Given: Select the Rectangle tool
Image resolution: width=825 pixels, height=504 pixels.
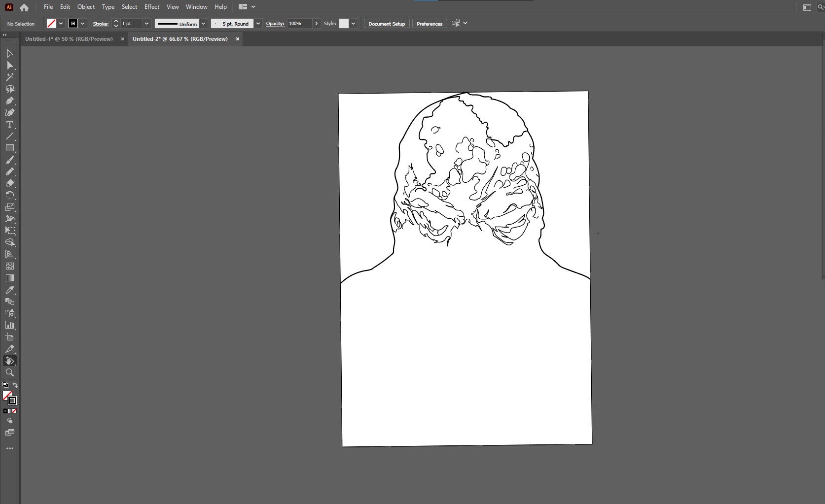Looking at the screenshot, I should [x=10, y=148].
